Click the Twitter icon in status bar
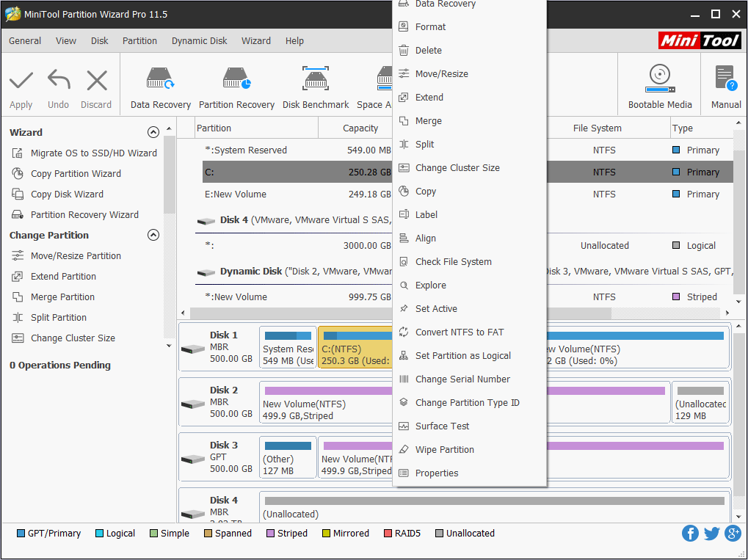 711,534
